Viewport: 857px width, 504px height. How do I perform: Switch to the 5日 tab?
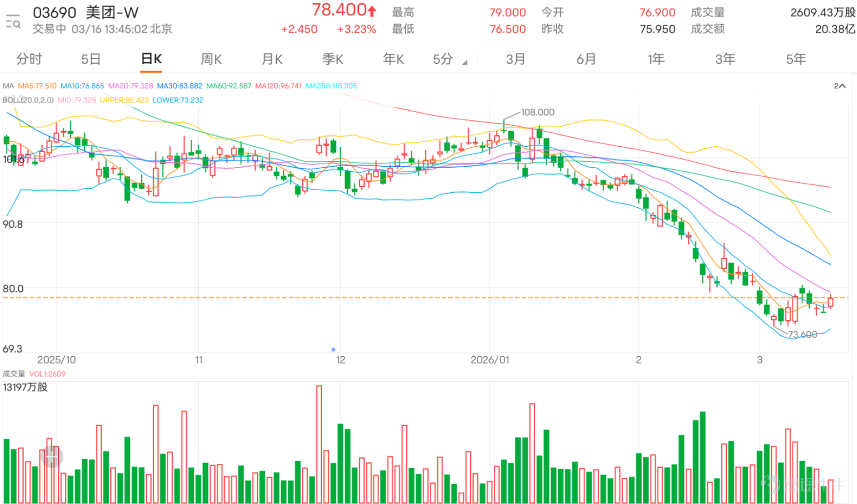(91, 59)
